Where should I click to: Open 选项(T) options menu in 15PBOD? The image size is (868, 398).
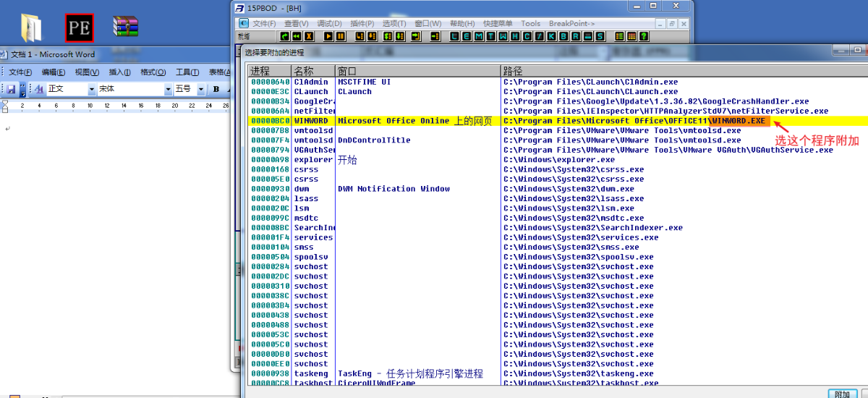(395, 23)
